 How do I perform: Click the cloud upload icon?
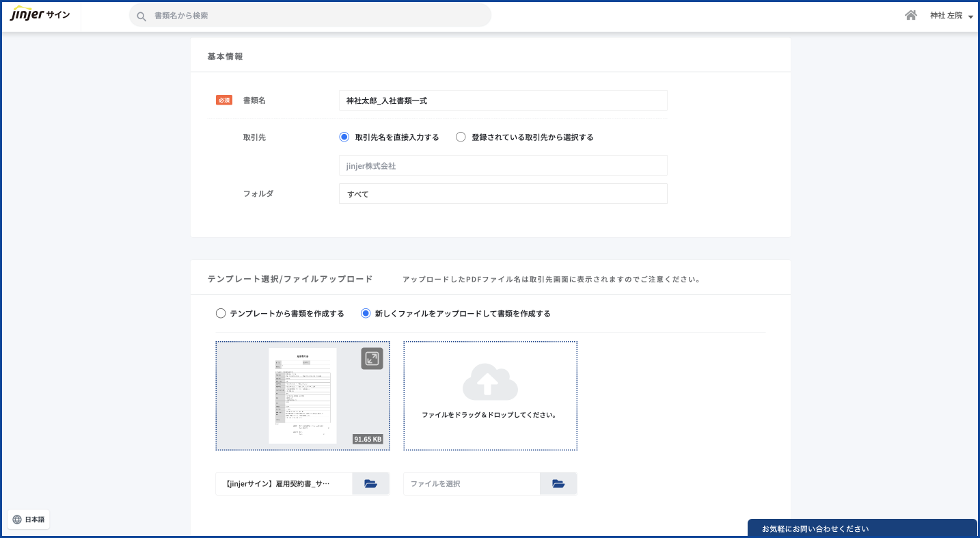pyautogui.click(x=490, y=382)
